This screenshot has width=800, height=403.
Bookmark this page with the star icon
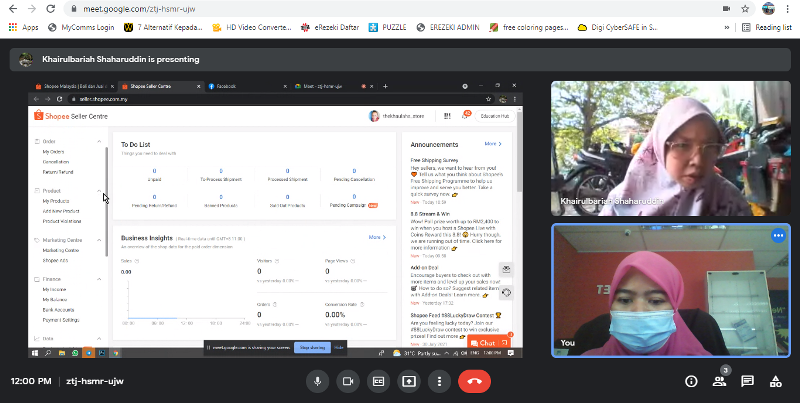pos(745,9)
